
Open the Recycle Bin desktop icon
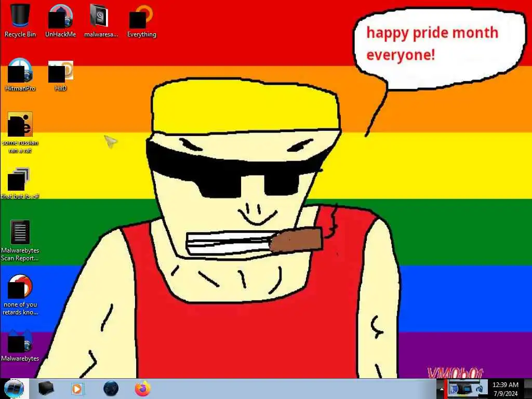pyautogui.click(x=20, y=20)
